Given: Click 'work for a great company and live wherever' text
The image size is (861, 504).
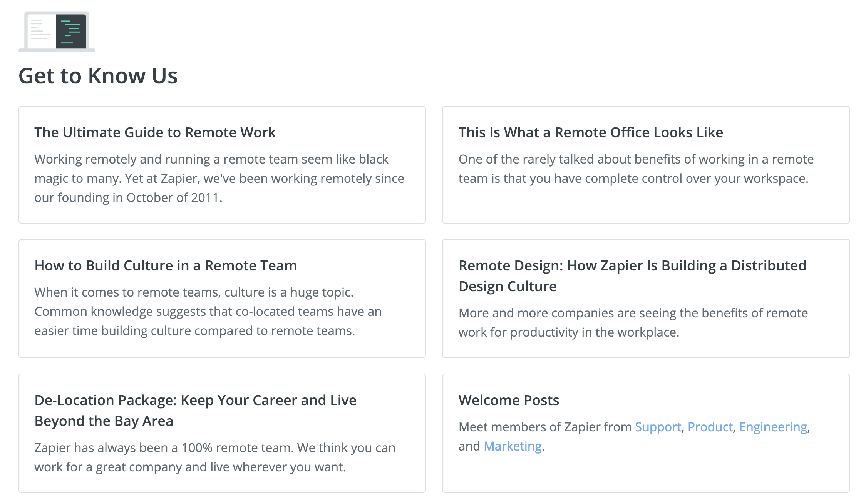Looking at the screenshot, I should tap(161, 467).
